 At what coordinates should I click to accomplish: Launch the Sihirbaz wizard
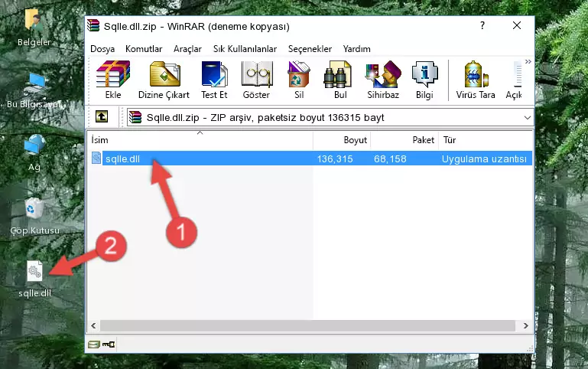pyautogui.click(x=383, y=74)
